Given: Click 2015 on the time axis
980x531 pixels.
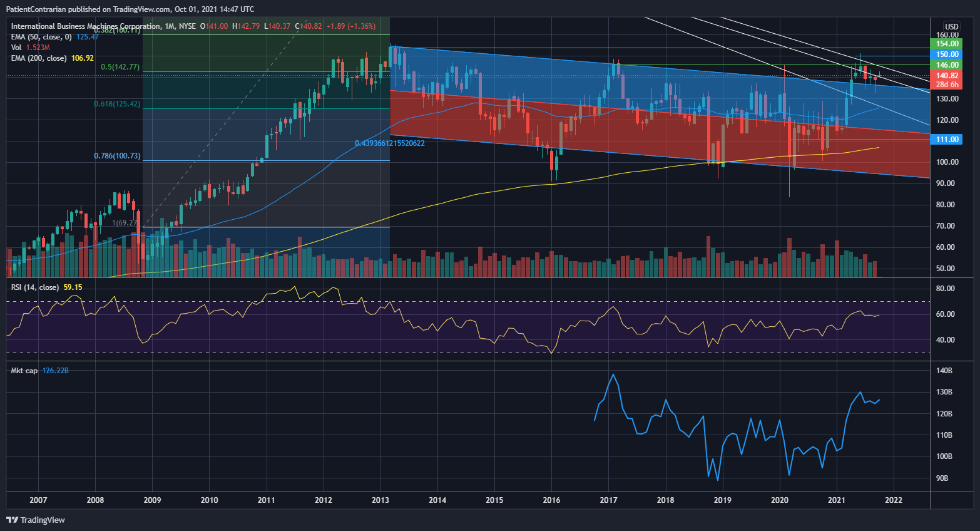Looking at the screenshot, I should pyautogui.click(x=494, y=500).
